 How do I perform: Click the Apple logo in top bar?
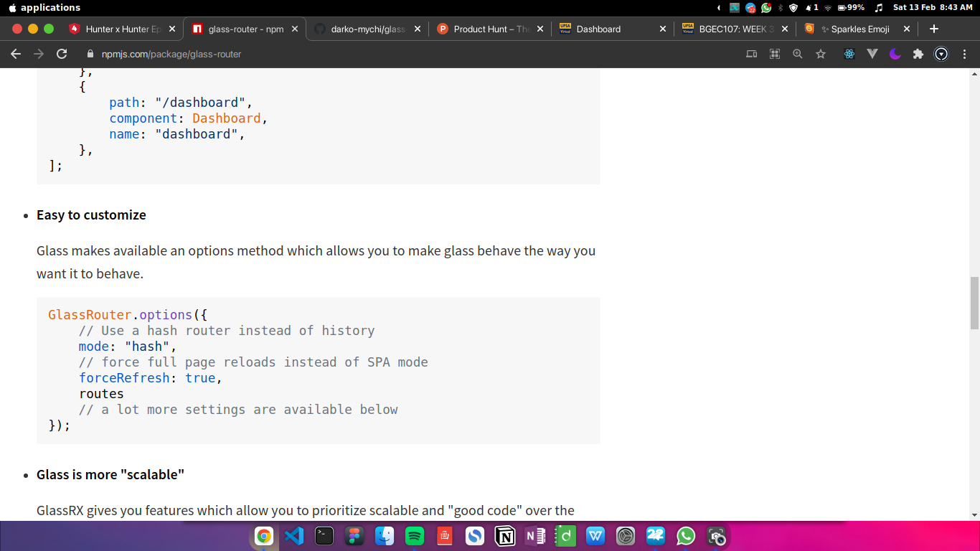tap(11, 7)
